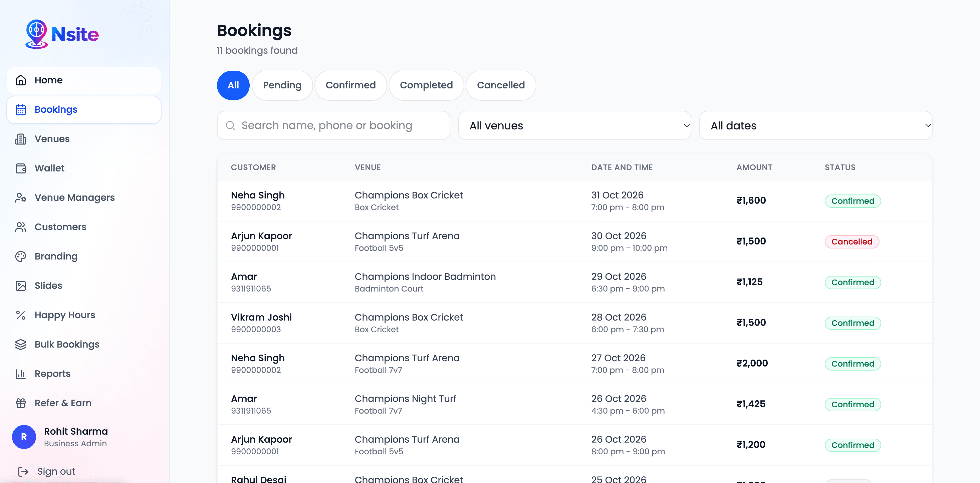
Task: Click Amar's Champions Indoor Badminton venue
Action: pyautogui.click(x=425, y=277)
